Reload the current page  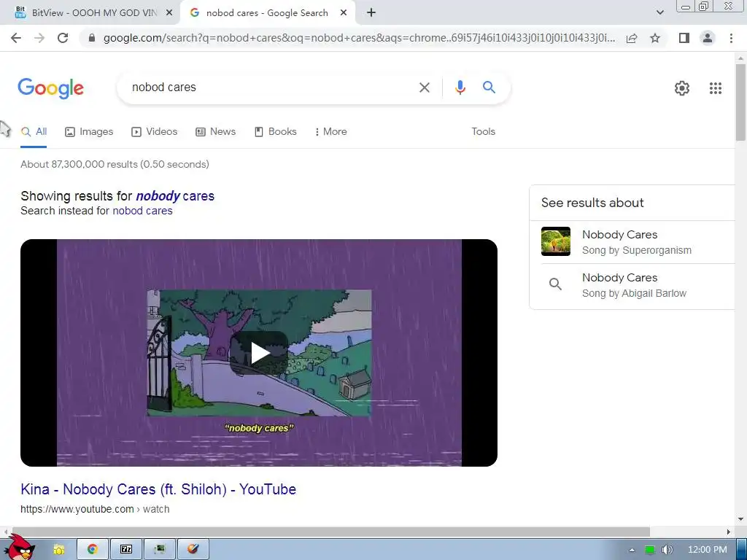click(x=63, y=38)
